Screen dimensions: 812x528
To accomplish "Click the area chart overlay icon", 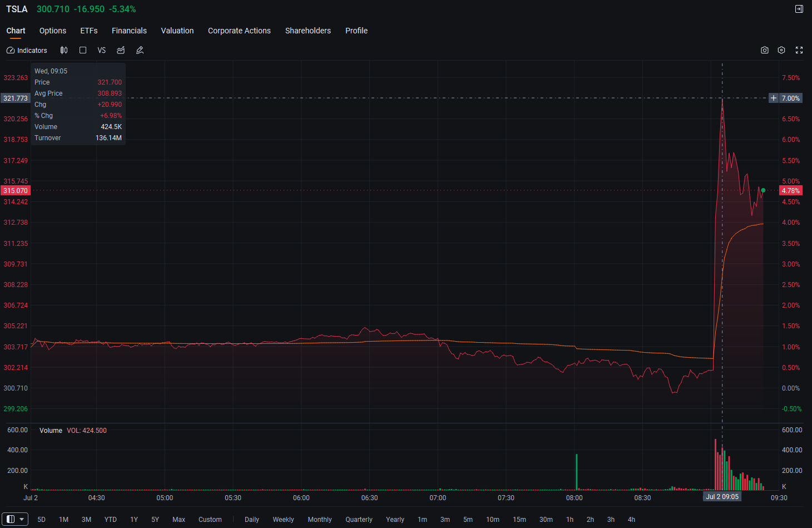I will 121,50.
